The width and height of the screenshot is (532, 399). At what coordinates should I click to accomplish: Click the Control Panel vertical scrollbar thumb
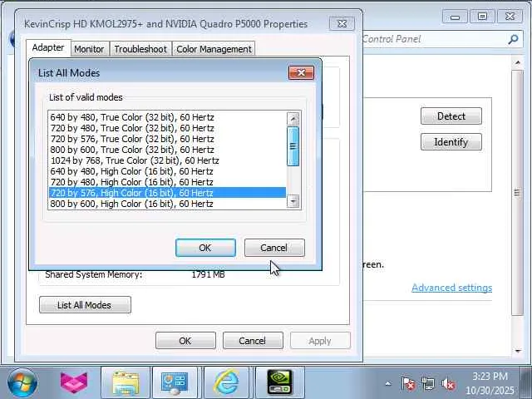click(x=517, y=193)
